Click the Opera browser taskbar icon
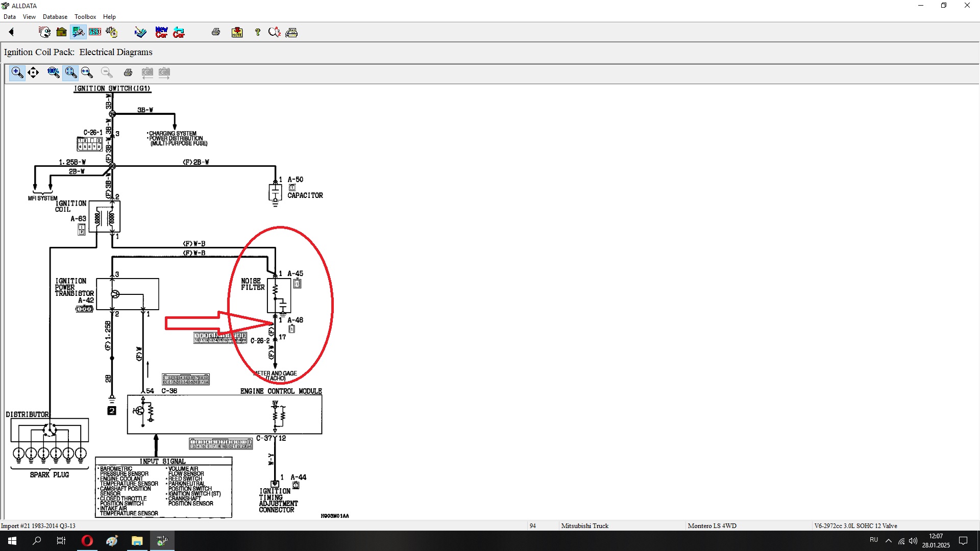This screenshot has height=551, width=980. [x=87, y=541]
